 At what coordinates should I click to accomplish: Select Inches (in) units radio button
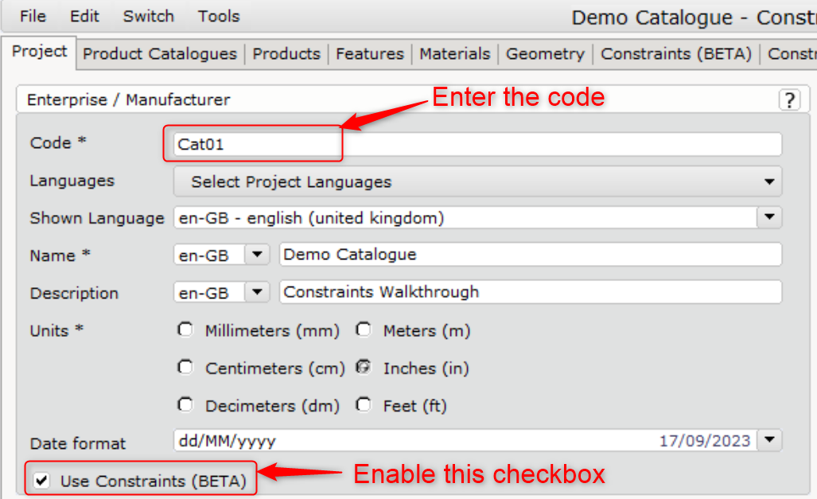tap(363, 367)
